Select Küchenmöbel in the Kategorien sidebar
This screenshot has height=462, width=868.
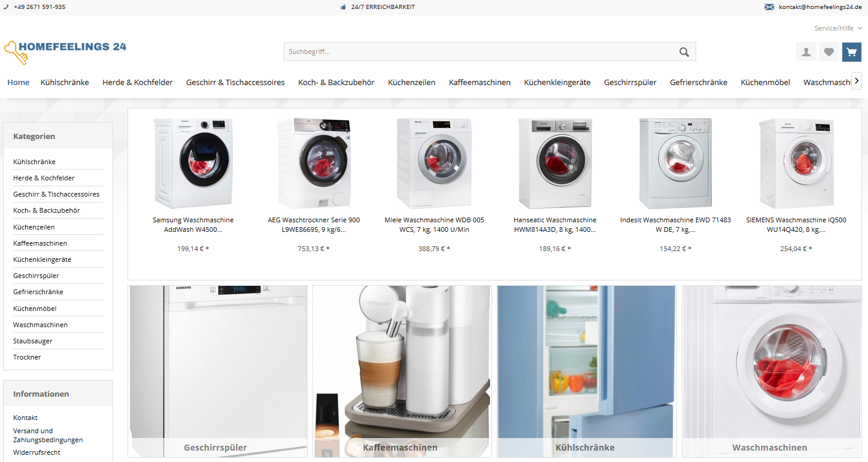point(58,309)
